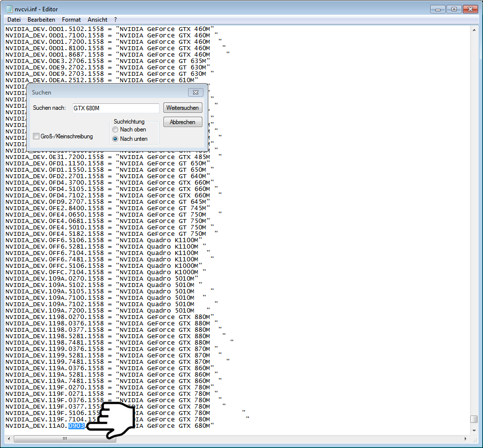Click the Weitersuchen button

(x=183, y=108)
